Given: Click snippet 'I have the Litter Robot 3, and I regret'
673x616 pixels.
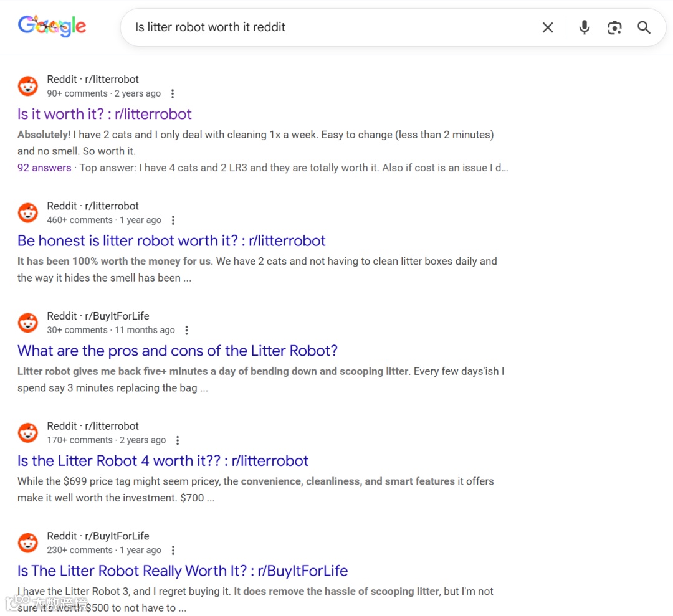Looking at the screenshot, I should point(255,600).
